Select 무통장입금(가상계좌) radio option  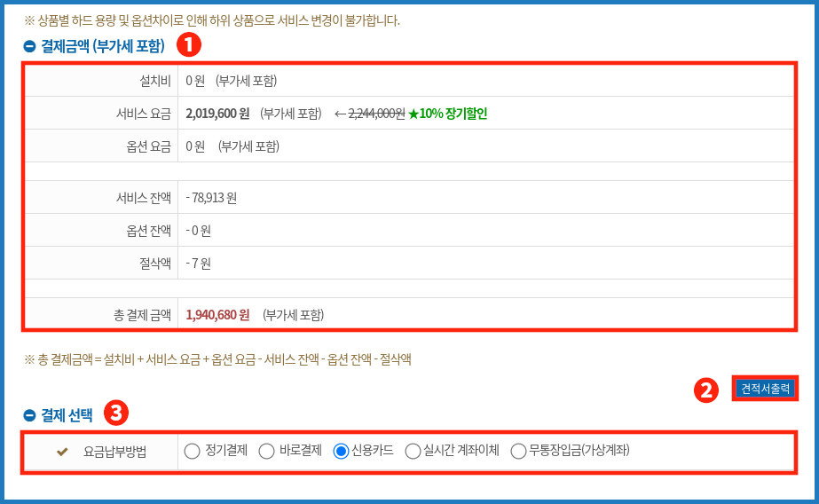[x=519, y=452]
